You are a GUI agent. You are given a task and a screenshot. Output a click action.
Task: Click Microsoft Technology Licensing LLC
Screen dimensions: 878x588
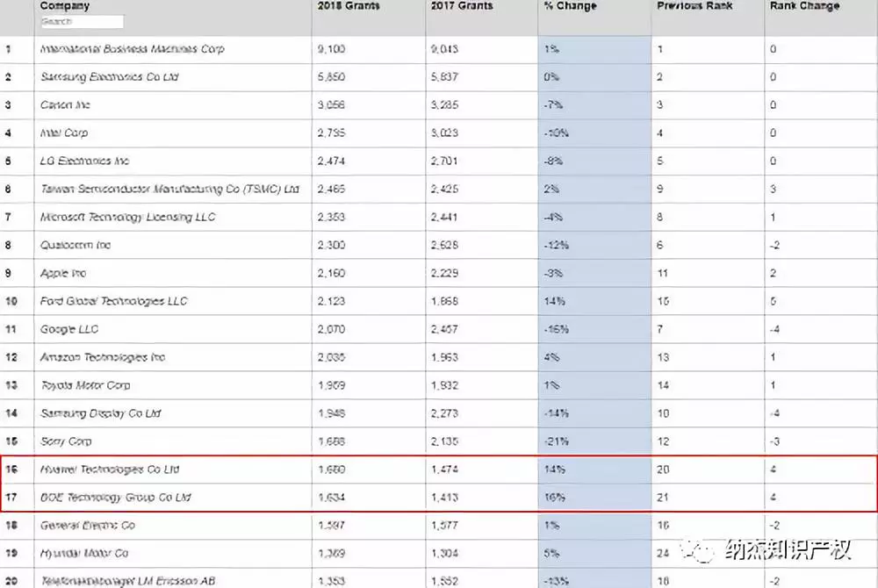[x=127, y=218]
